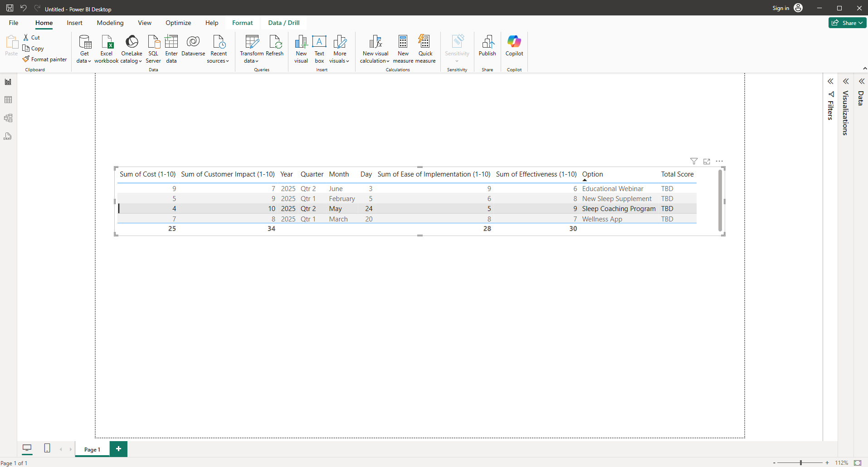Add a new report page
Image resolution: width=868 pixels, height=467 pixels.
(118, 449)
